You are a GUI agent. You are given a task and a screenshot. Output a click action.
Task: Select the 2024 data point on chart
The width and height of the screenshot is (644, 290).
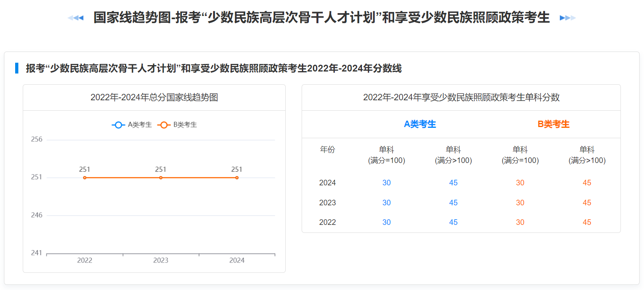(x=237, y=178)
